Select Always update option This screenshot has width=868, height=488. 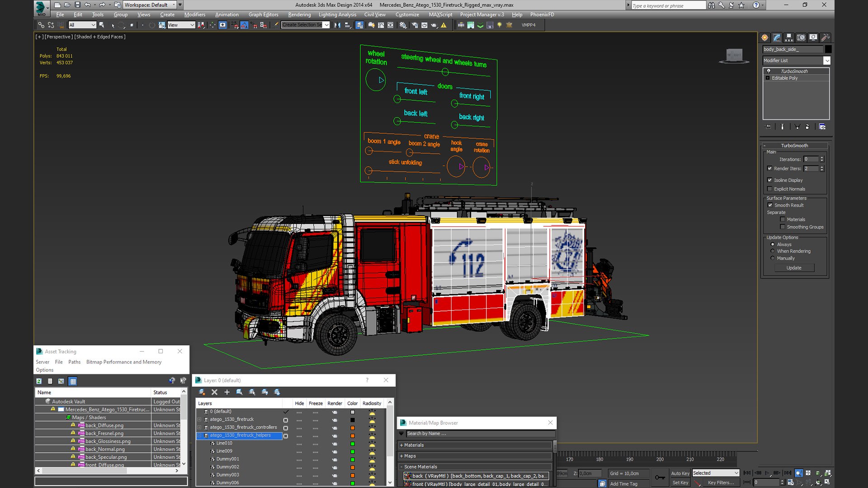[x=772, y=244]
